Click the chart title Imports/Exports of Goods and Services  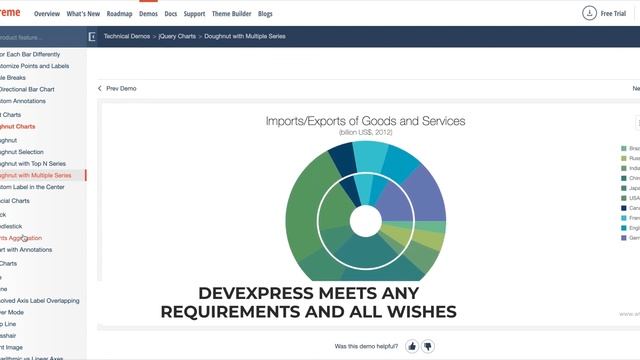click(x=365, y=121)
